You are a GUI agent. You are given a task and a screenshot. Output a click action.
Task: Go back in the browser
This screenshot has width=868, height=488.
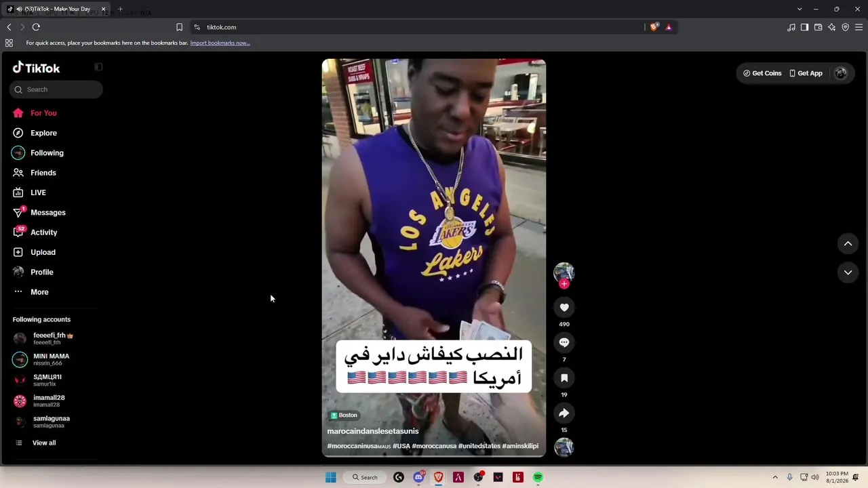tap(9, 27)
